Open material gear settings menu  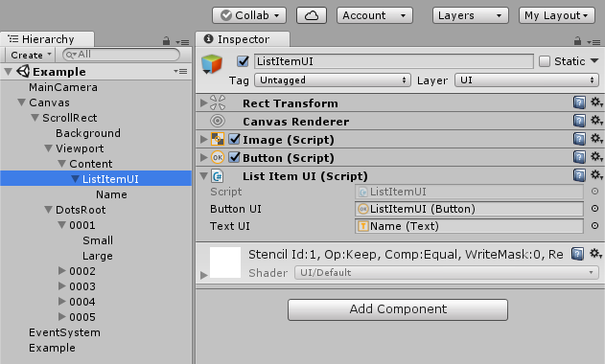pos(596,254)
